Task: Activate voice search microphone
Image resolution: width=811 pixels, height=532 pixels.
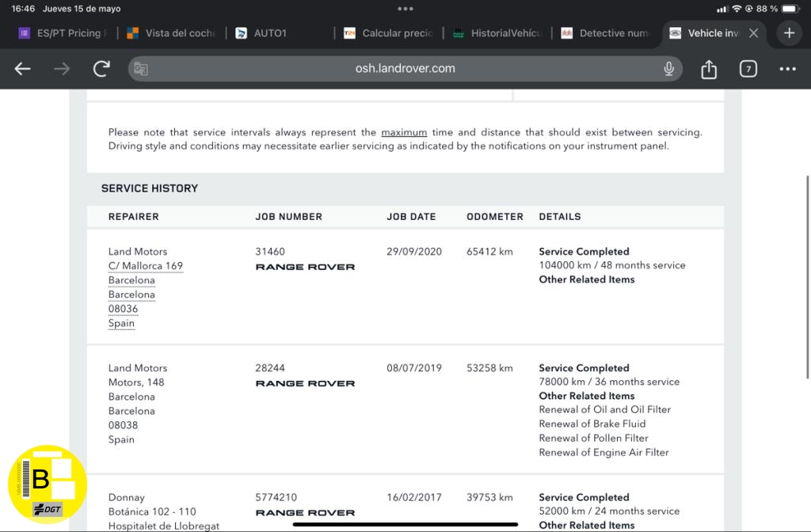Action: point(668,68)
